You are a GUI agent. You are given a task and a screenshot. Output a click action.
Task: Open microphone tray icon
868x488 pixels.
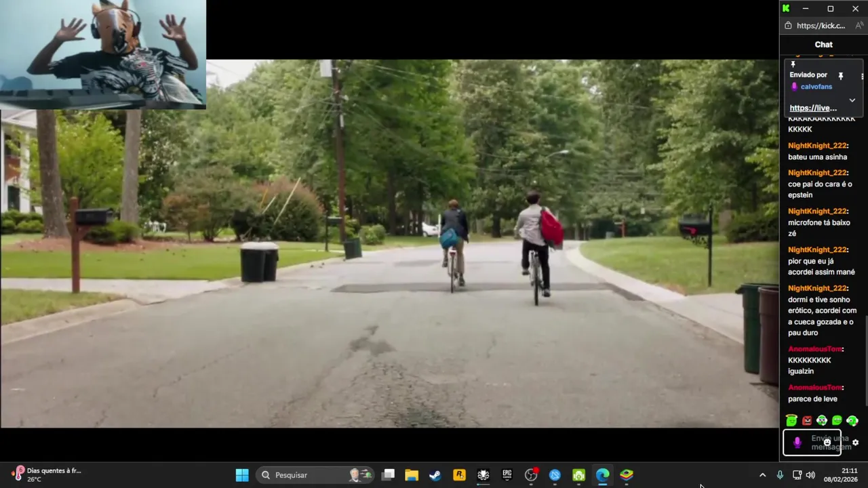point(780,475)
